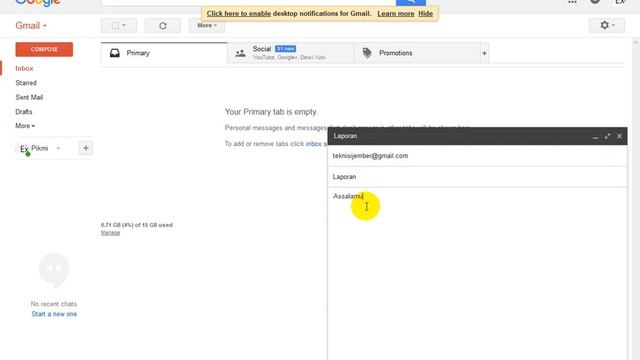Click the Primary tab inbox icon

[115, 53]
